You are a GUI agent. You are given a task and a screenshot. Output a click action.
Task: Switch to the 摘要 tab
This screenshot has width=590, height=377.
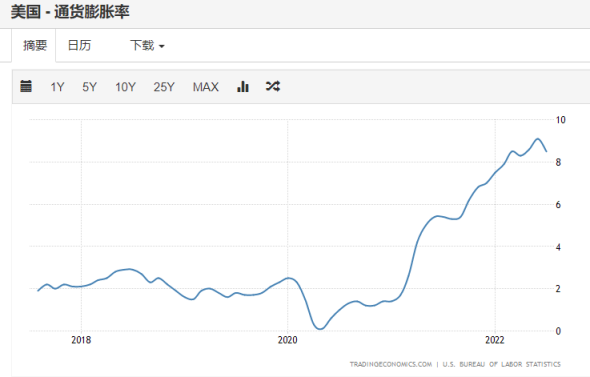[x=35, y=46]
